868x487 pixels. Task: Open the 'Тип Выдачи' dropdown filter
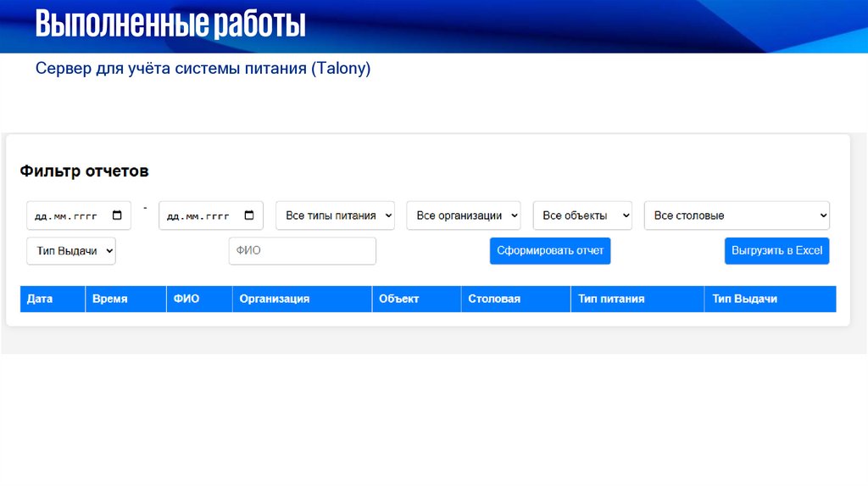[71, 251]
